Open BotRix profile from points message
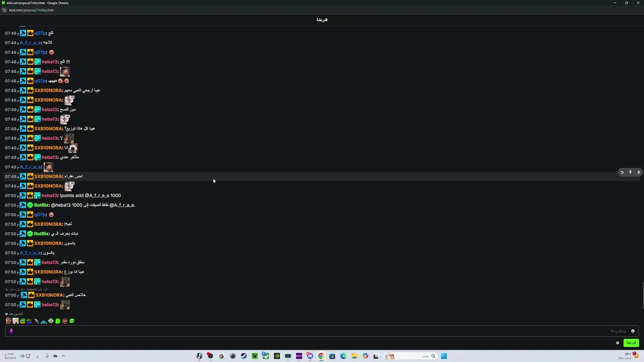Viewport: 644px width, 362px height. click(x=41, y=205)
